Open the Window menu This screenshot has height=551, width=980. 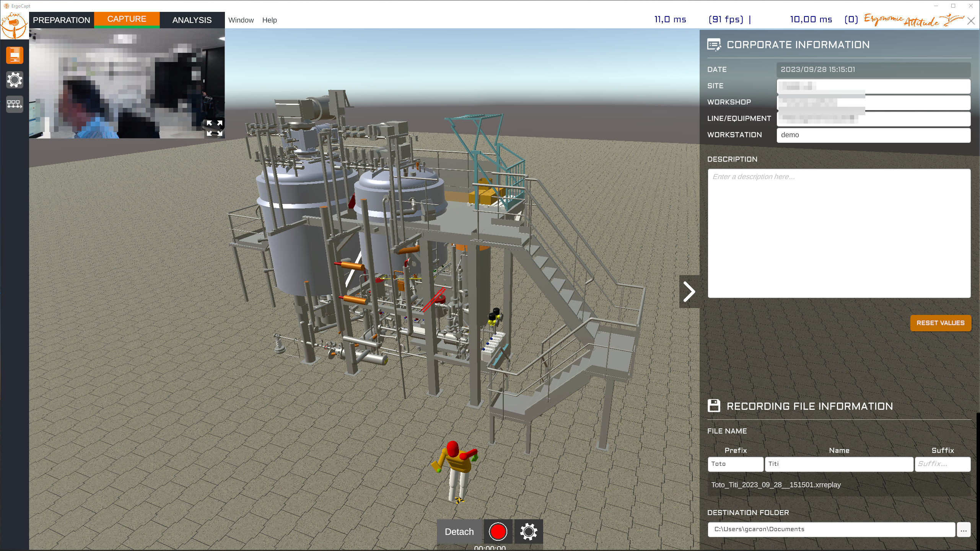(241, 20)
